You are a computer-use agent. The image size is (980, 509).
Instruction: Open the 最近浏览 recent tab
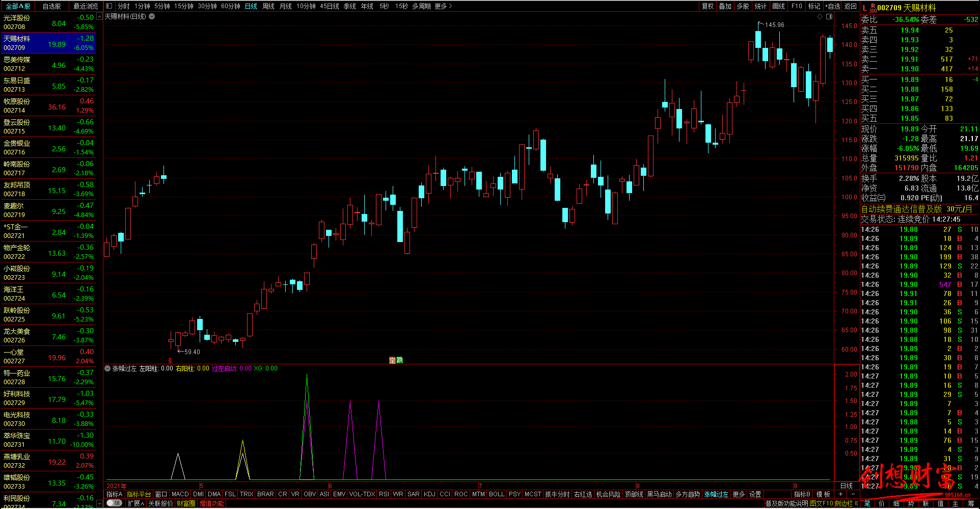point(86,6)
